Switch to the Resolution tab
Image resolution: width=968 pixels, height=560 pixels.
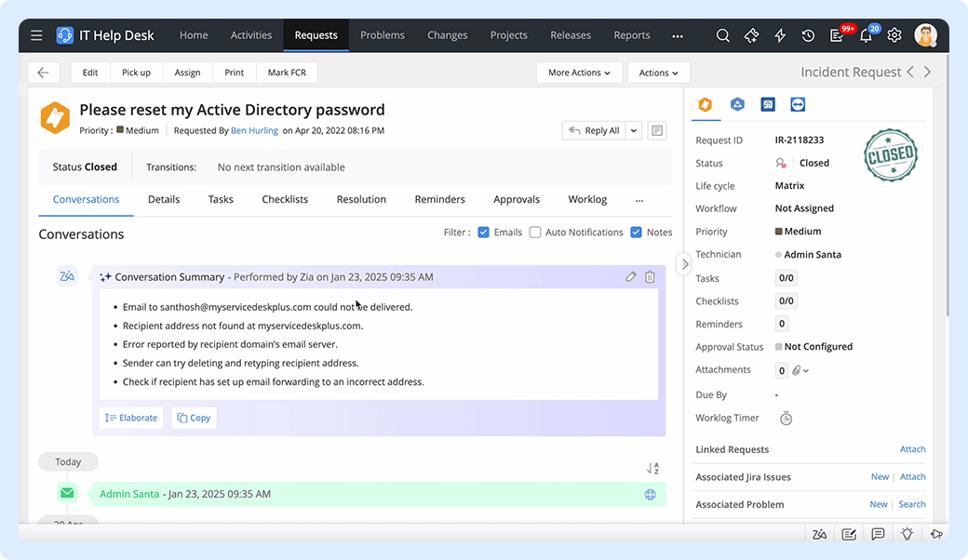(361, 198)
